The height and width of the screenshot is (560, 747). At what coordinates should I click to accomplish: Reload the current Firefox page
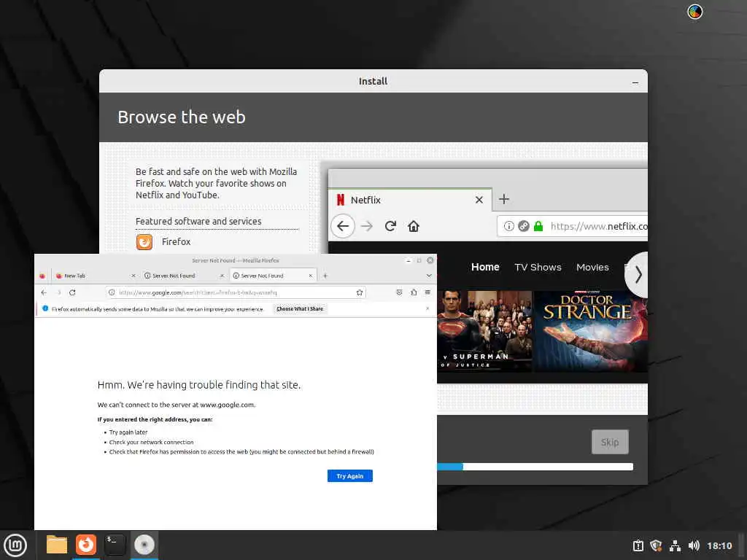click(x=72, y=292)
